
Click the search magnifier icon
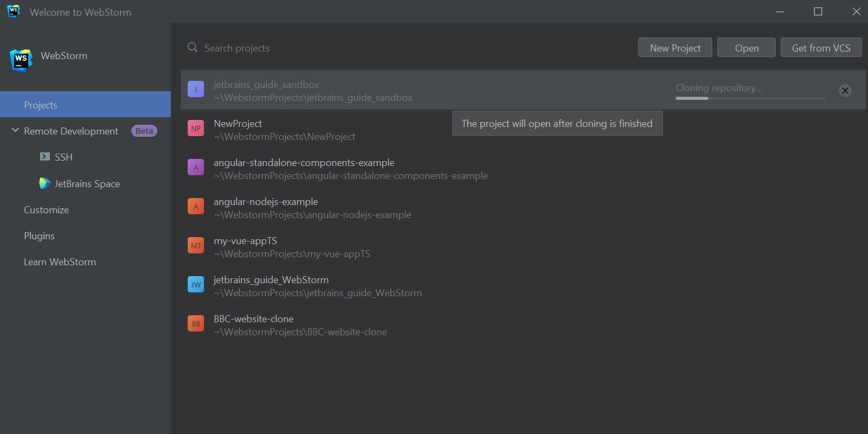(x=193, y=48)
